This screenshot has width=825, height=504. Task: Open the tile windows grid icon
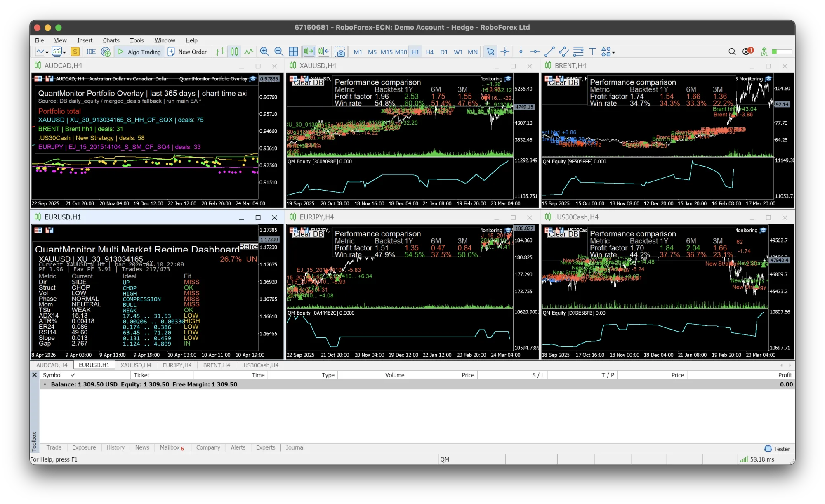tap(293, 52)
